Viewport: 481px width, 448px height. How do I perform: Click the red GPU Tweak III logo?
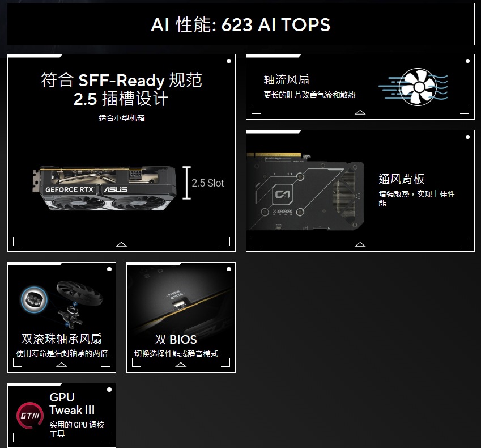coord(30,416)
